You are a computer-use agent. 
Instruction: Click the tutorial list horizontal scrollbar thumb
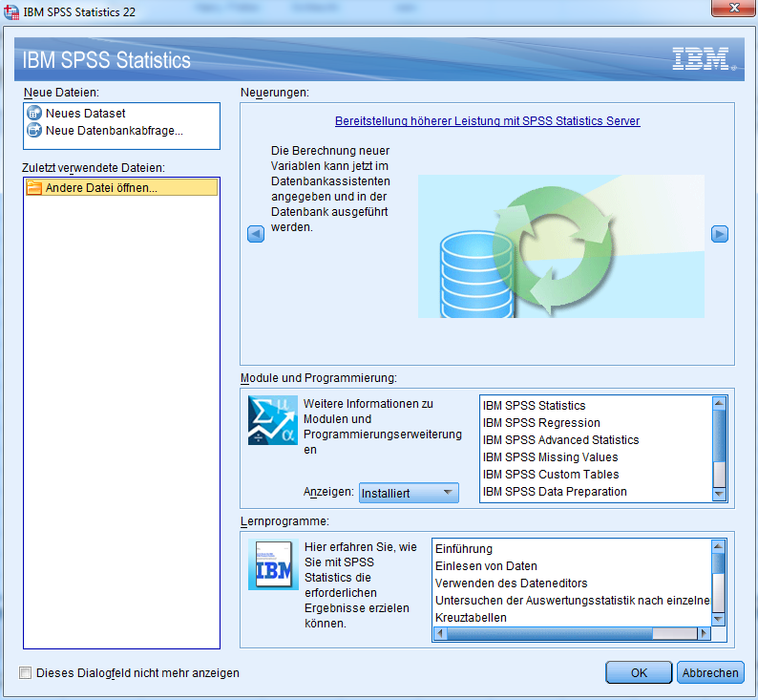550,633
